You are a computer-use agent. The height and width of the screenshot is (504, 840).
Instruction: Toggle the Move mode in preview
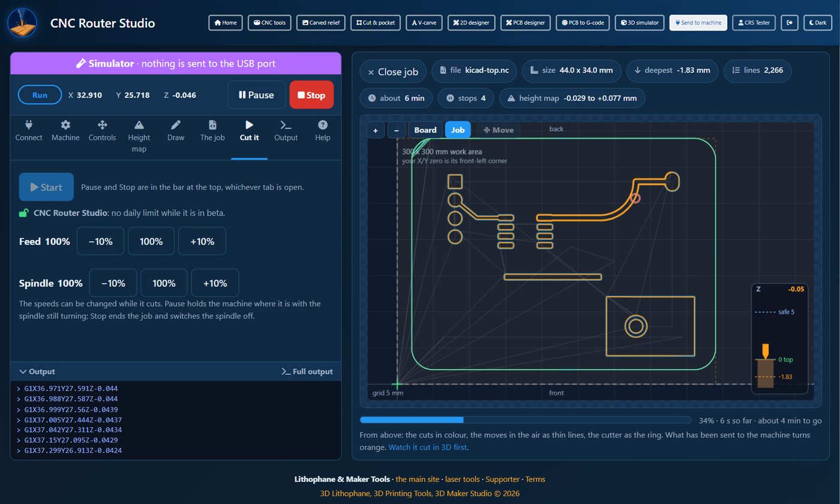tap(499, 130)
